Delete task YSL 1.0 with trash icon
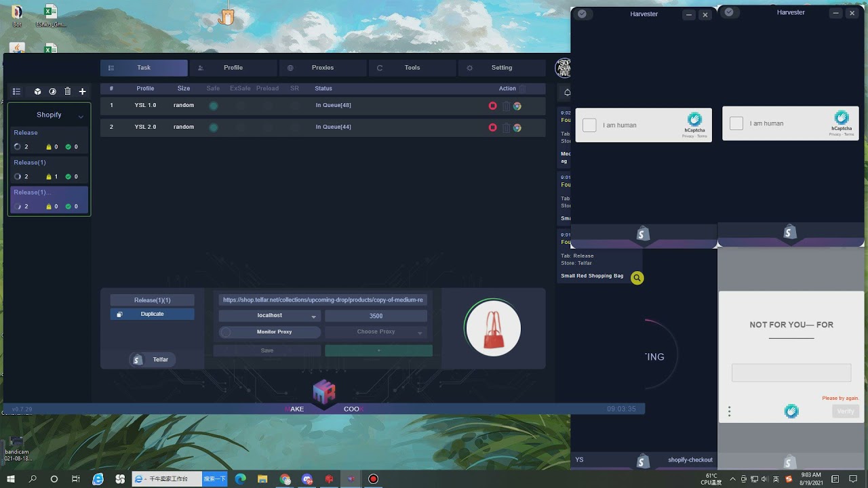Screen dimensions: 868x488 506,106
